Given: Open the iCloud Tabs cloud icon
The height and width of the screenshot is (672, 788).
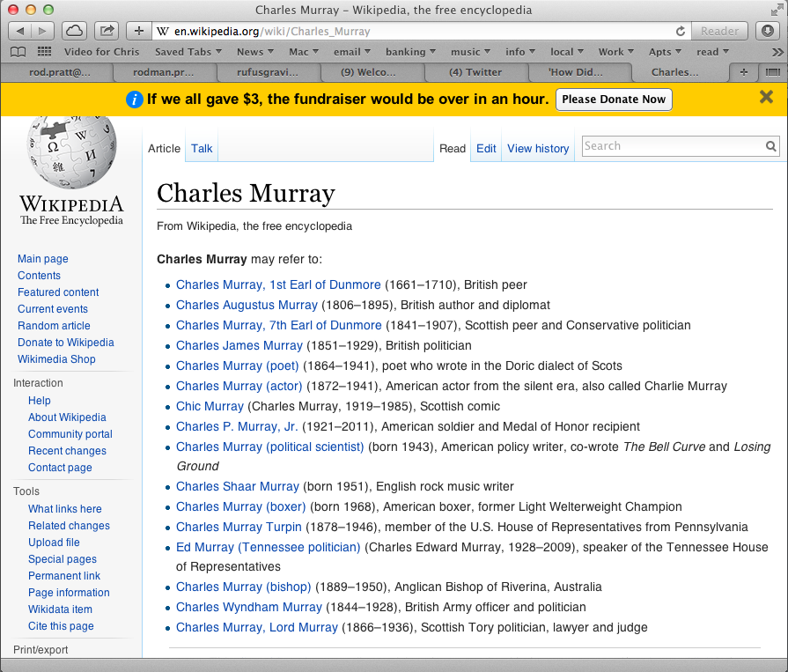Looking at the screenshot, I should click(x=74, y=31).
